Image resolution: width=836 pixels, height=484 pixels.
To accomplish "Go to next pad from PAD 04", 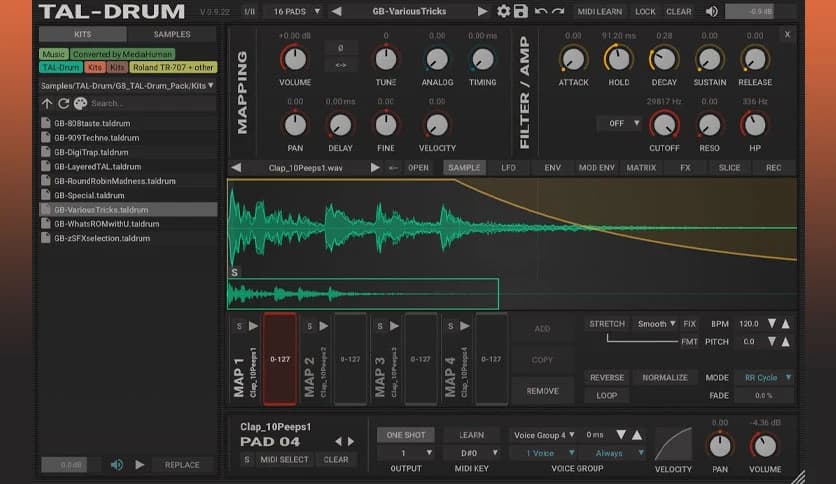I will 351,441.
